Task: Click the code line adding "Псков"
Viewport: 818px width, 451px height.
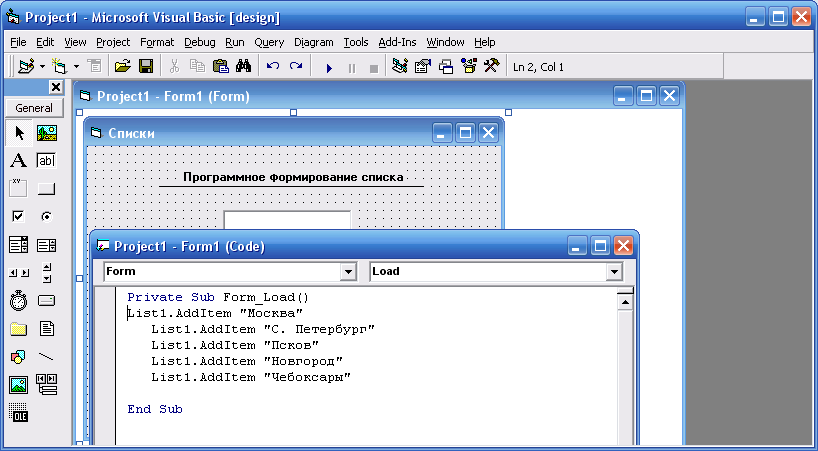Action: click(235, 345)
